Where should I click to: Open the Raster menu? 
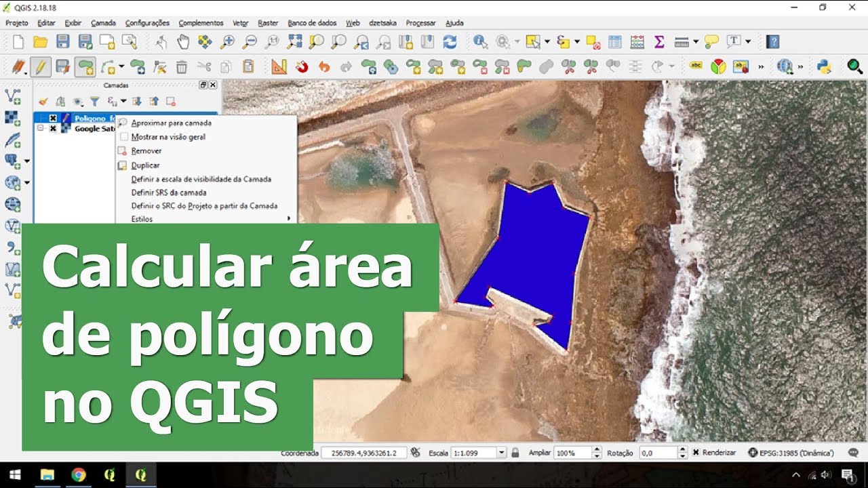click(x=268, y=23)
